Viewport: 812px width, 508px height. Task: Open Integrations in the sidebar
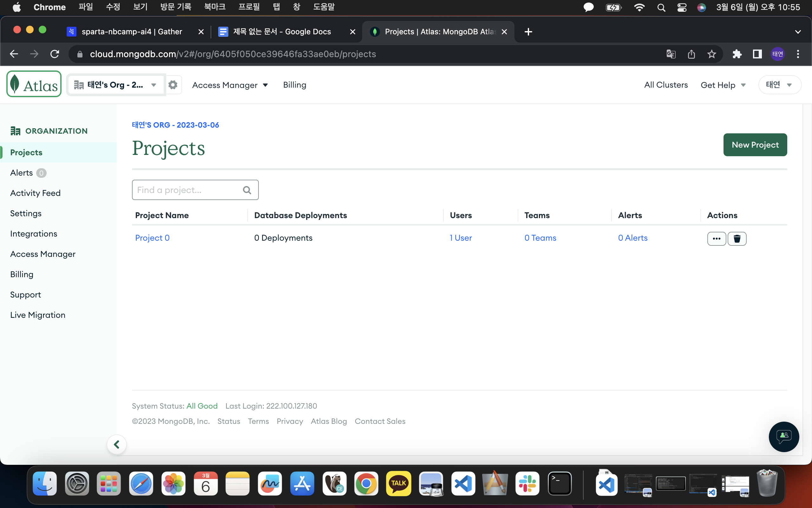click(x=34, y=234)
